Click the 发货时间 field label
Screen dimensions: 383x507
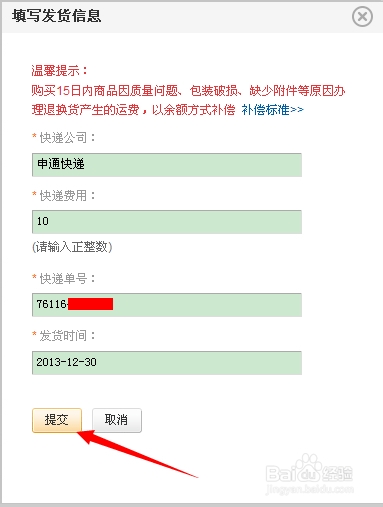coord(64,336)
